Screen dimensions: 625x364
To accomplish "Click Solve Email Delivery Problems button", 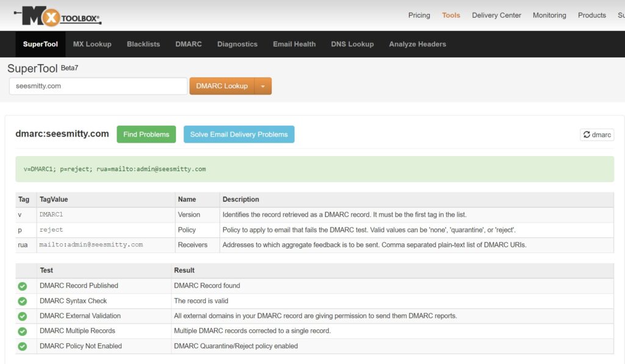I will (x=239, y=134).
